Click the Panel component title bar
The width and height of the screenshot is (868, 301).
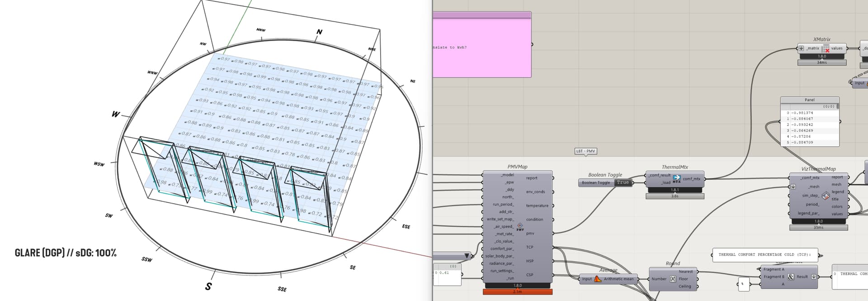point(809,100)
